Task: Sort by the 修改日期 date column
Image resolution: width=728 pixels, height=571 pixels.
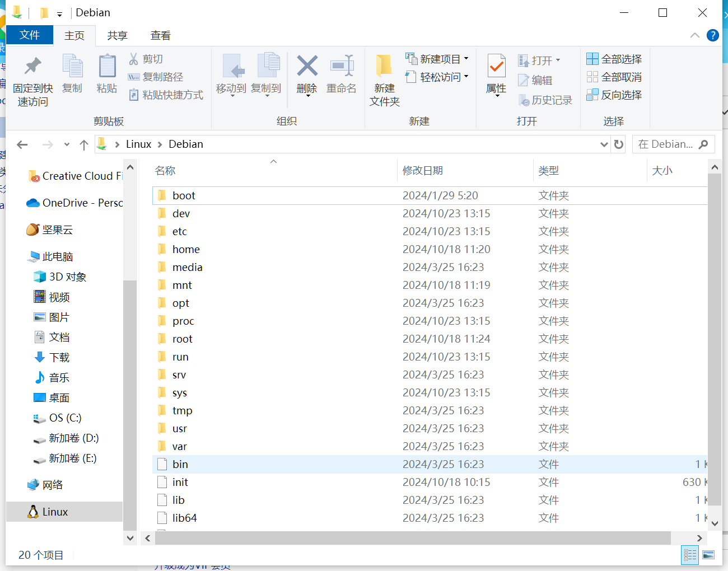Action: coord(465,171)
